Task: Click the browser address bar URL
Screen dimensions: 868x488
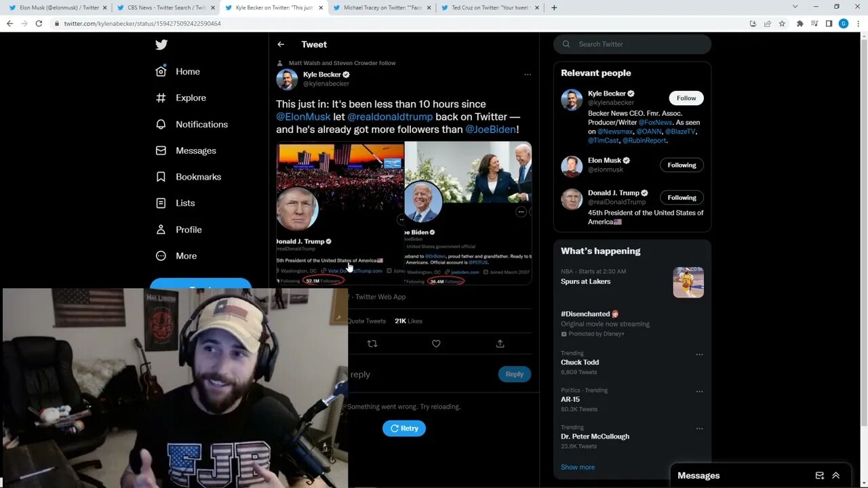Action: pyautogui.click(x=142, y=23)
